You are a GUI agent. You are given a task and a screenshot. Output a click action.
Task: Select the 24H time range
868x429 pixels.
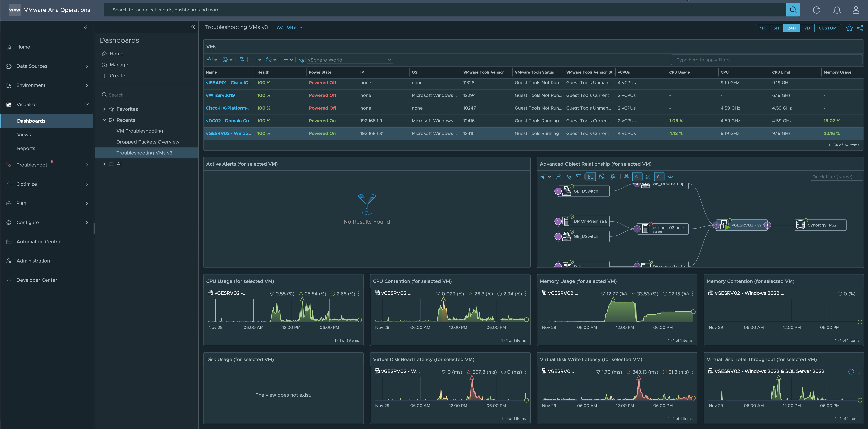click(x=791, y=28)
